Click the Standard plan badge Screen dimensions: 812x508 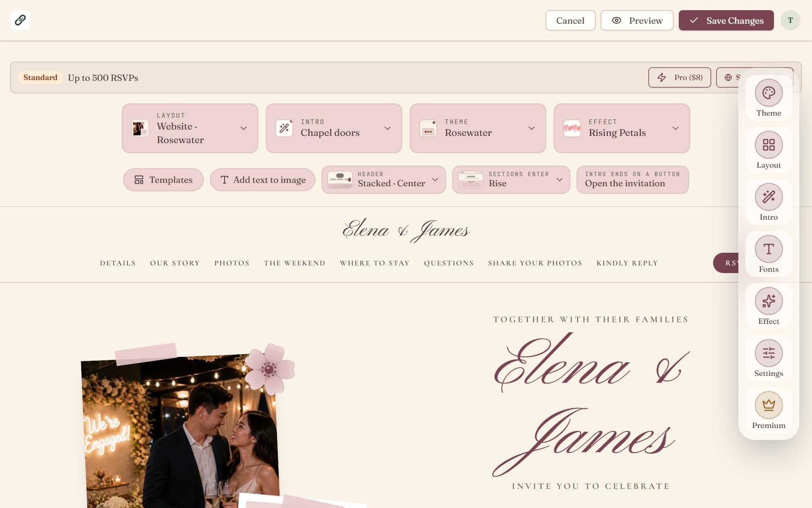click(40, 77)
